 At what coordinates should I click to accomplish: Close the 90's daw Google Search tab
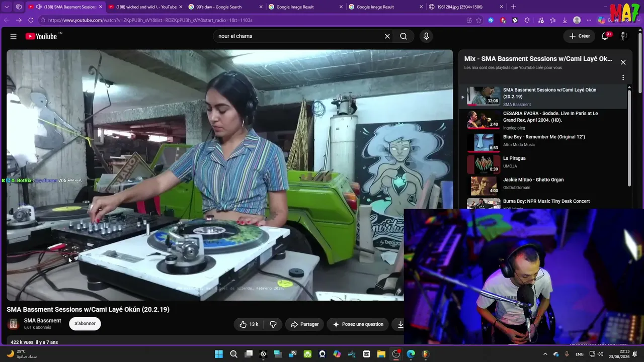tap(261, 7)
